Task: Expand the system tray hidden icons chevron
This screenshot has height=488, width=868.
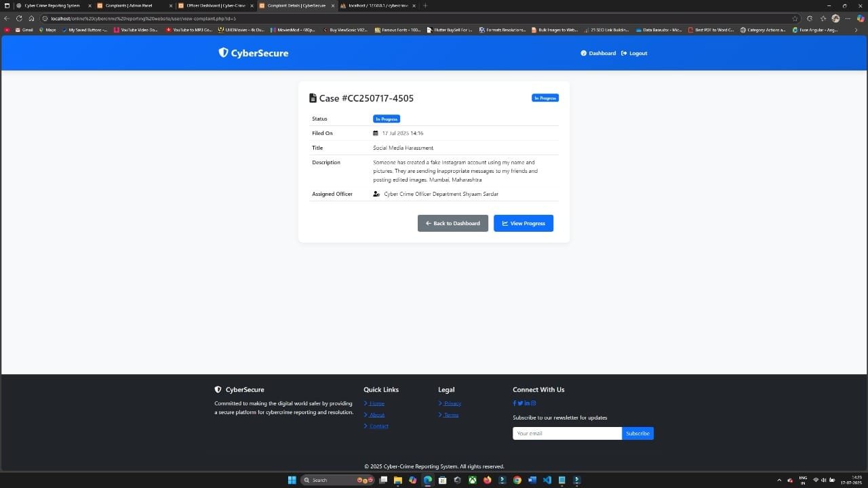Action: point(779,480)
